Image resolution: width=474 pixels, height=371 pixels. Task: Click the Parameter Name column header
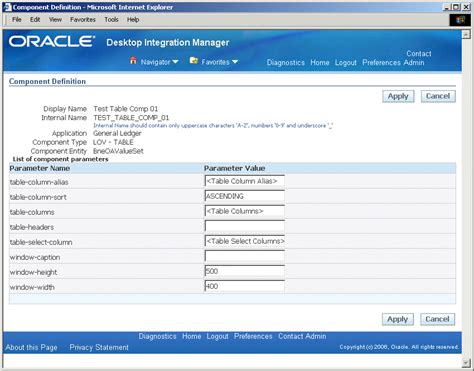pyautogui.click(x=39, y=168)
